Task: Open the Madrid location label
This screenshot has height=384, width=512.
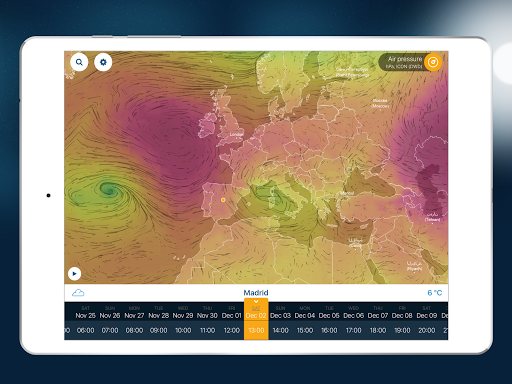Action: pyautogui.click(x=256, y=293)
